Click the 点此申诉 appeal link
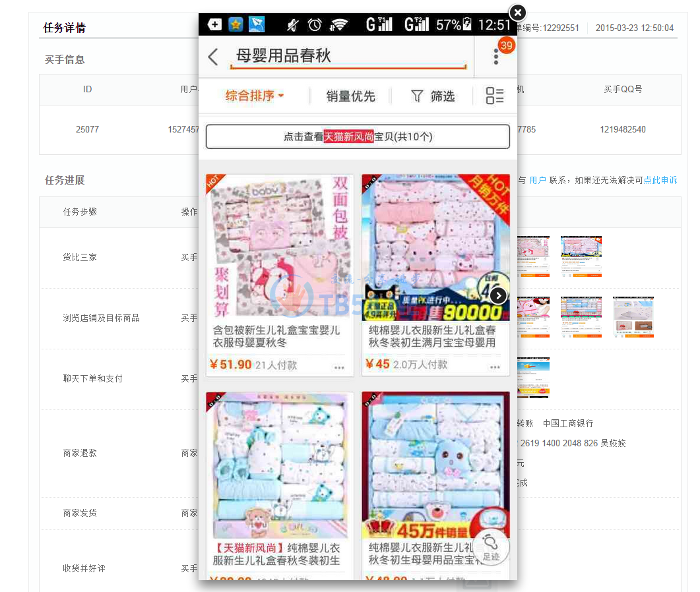The height and width of the screenshot is (592, 700). click(660, 180)
